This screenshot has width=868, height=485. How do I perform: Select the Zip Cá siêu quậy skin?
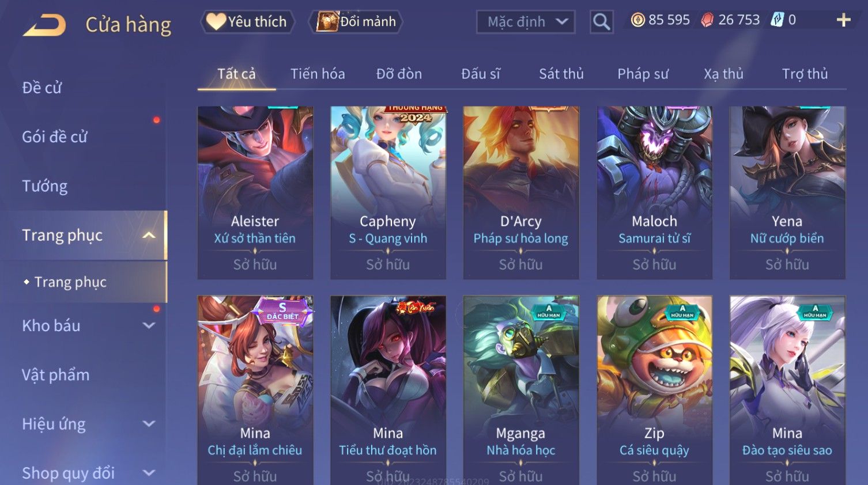coord(654,390)
